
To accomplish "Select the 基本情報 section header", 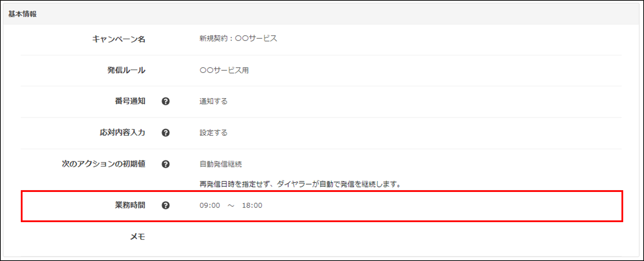I will pyautogui.click(x=23, y=14).
